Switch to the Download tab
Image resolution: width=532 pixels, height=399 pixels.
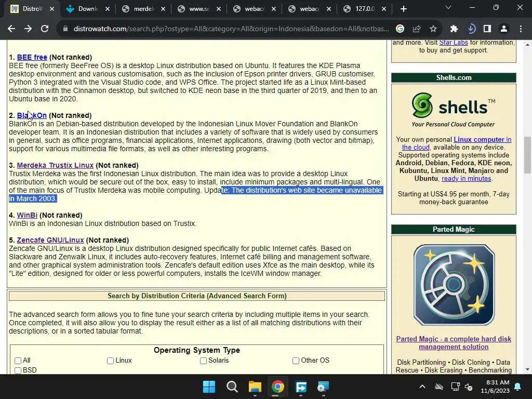click(87, 9)
